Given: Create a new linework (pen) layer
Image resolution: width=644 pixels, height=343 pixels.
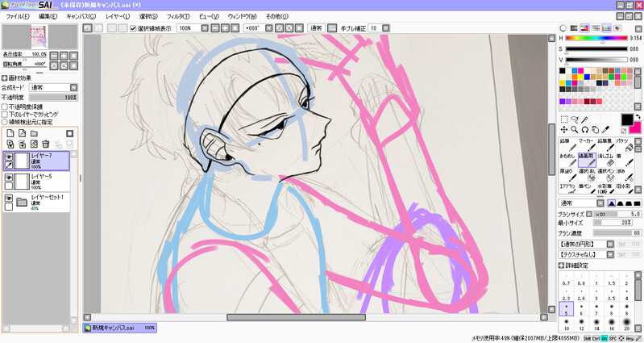Looking at the screenshot, I should [23, 133].
